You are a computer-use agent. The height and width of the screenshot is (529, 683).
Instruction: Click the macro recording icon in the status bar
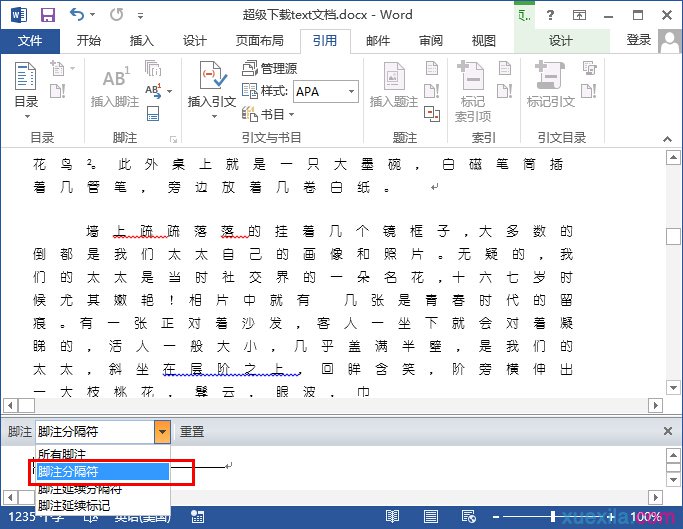click(x=198, y=517)
